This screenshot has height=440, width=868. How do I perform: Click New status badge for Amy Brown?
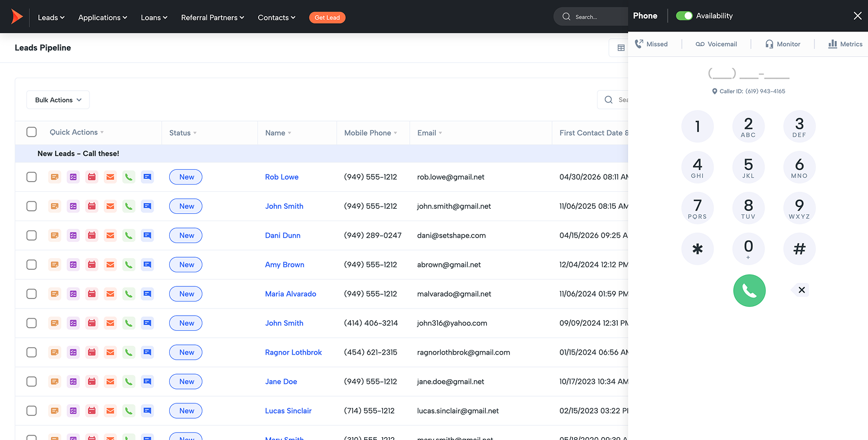pos(186,264)
